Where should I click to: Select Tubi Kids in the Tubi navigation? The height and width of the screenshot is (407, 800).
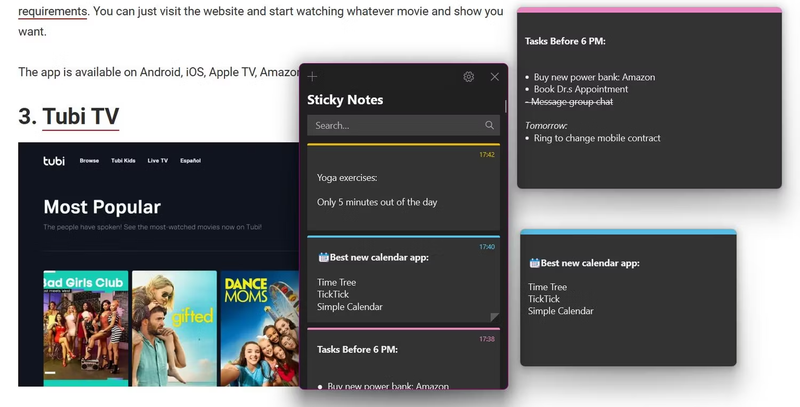coord(123,161)
